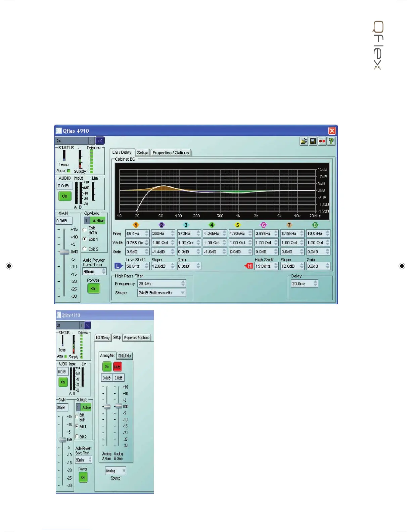Image resolution: width=411 pixels, height=532 pixels.
Task: Select the Analog Mix tab
Action: point(107,355)
